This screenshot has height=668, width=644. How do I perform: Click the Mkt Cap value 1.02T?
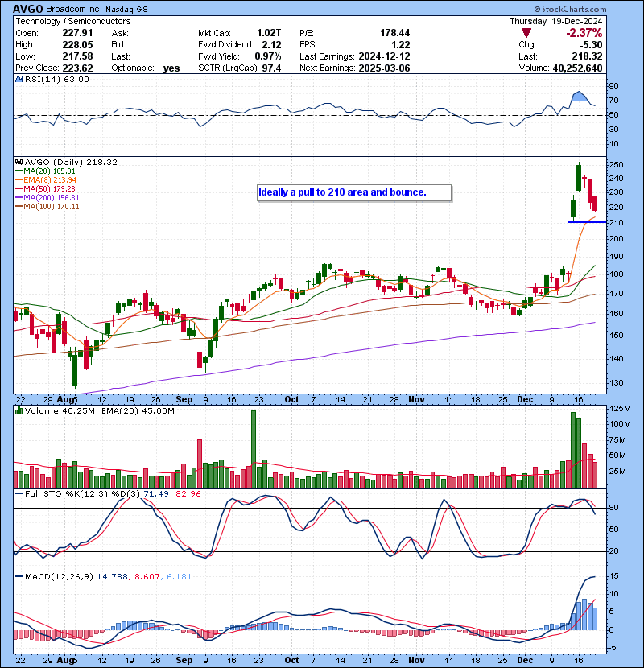[x=269, y=33]
